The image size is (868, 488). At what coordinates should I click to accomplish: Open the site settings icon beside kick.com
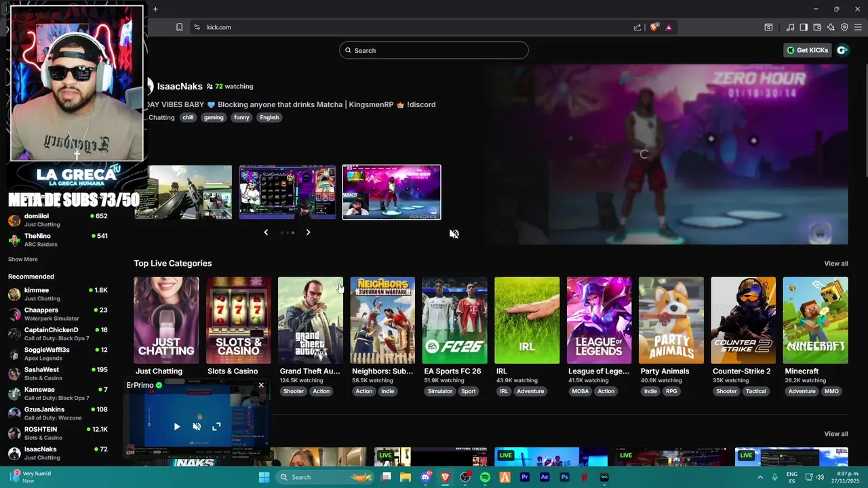tap(197, 27)
